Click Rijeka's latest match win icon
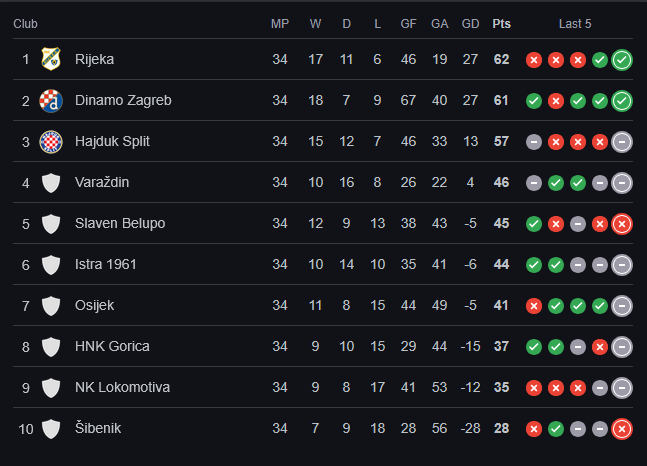Viewport: 647px width, 466px height. pos(621,60)
